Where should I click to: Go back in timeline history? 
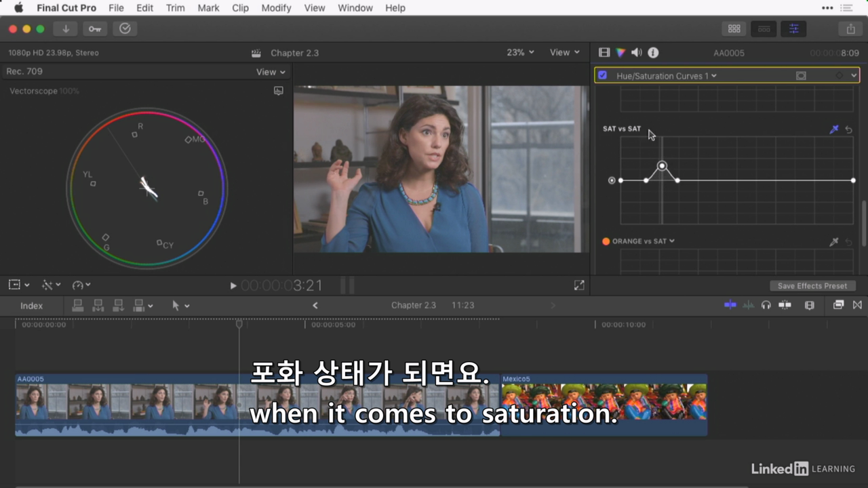(315, 306)
